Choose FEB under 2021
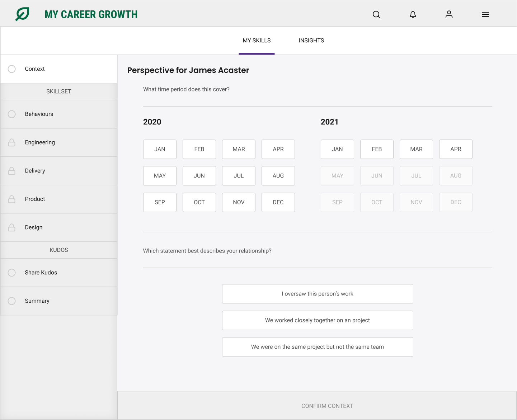The height and width of the screenshot is (420, 517). coord(377,149)
